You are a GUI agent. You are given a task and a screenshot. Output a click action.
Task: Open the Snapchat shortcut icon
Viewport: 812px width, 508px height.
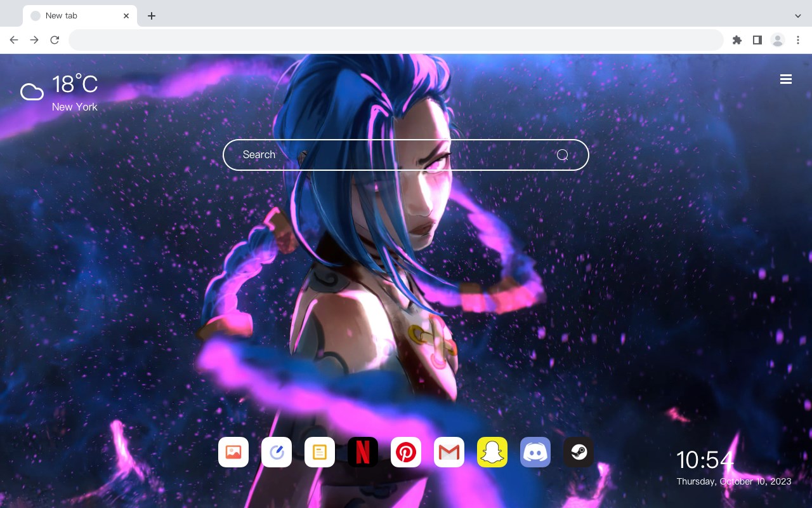click(492, 452)
